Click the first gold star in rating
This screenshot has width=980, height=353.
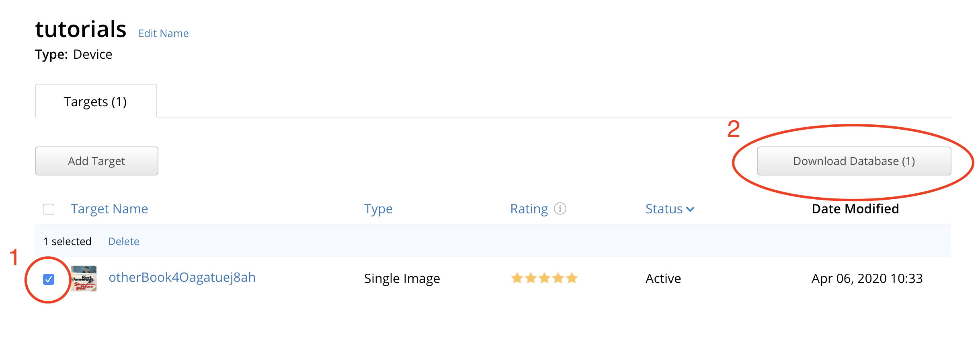[517, 278]
